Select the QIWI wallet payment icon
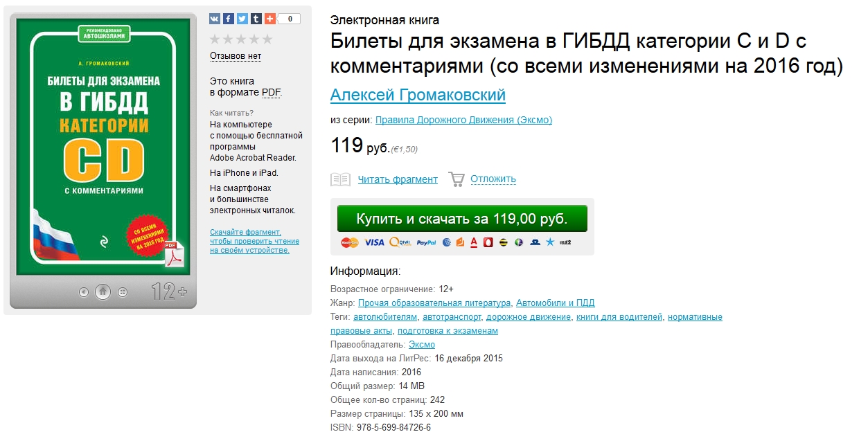The image size is (868, 441). [400, 243]
